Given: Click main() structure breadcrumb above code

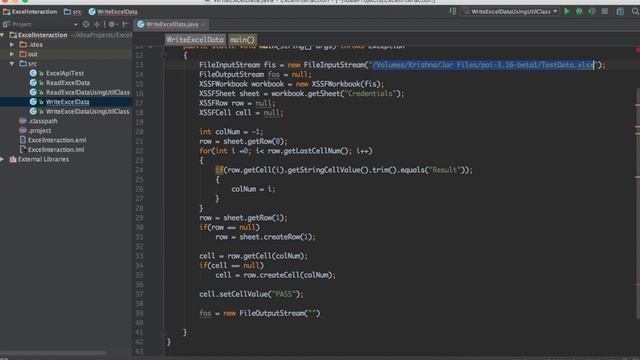Looking at the screenshot, I should coord(242,40).
